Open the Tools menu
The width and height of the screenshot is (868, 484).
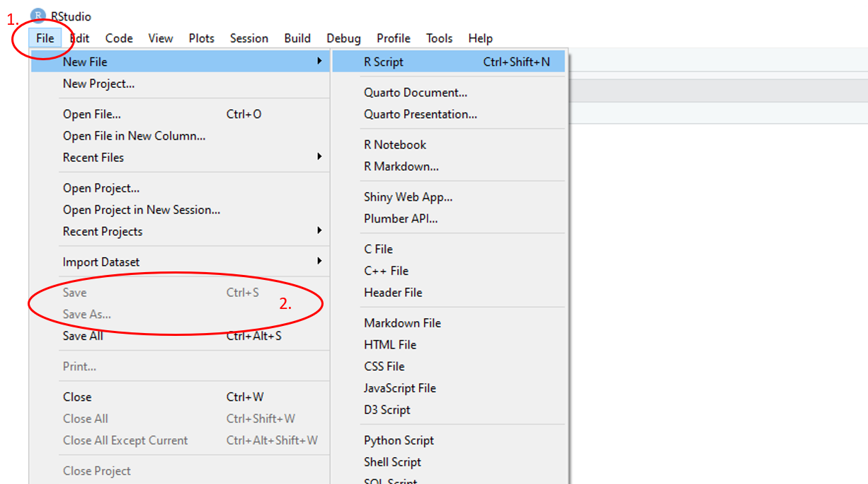(x=439, y=38)
